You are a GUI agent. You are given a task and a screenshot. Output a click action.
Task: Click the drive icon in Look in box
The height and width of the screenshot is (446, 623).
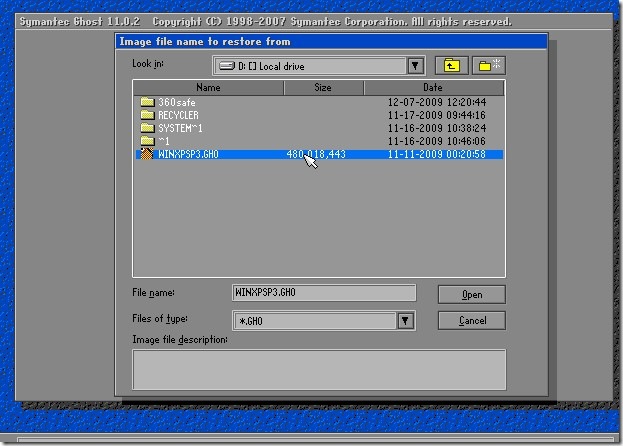(227, 66)
